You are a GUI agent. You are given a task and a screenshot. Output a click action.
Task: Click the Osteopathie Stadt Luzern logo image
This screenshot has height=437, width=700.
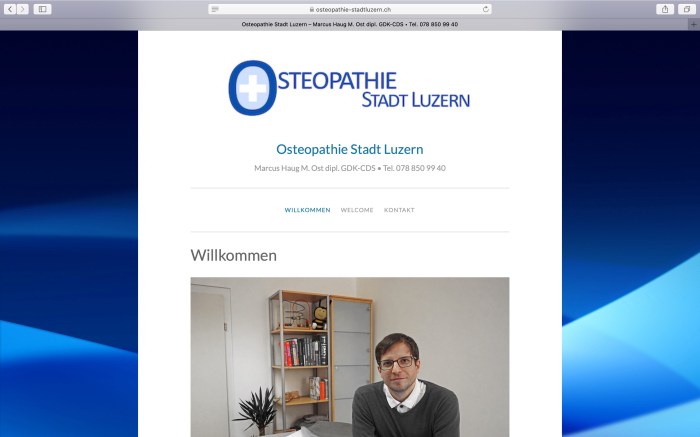coord(350,87)
